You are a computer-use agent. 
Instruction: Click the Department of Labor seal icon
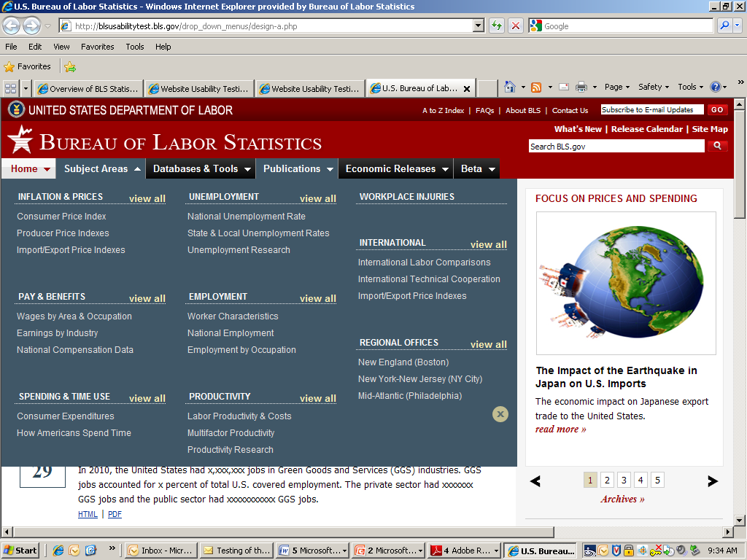[x=16, y=109]
